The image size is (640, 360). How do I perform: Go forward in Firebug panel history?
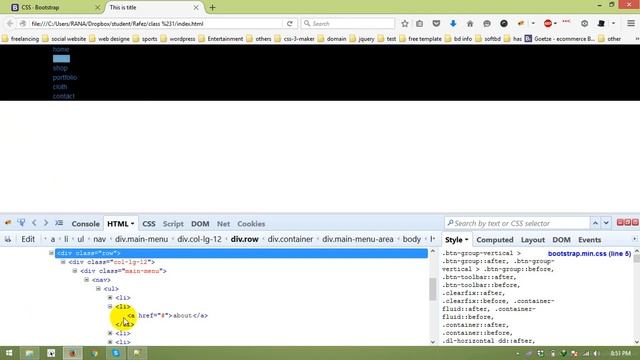46,223
